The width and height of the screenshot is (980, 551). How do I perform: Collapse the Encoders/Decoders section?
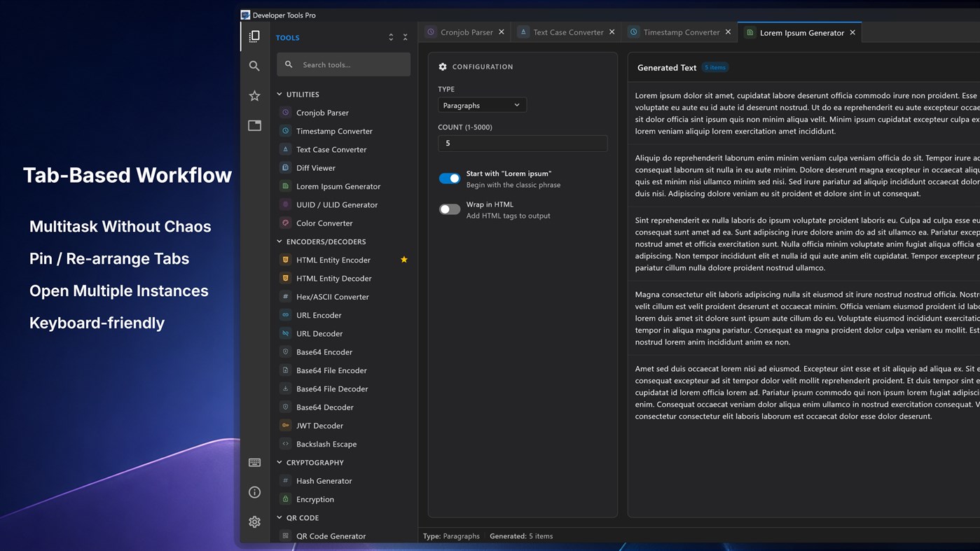[279, 242]
